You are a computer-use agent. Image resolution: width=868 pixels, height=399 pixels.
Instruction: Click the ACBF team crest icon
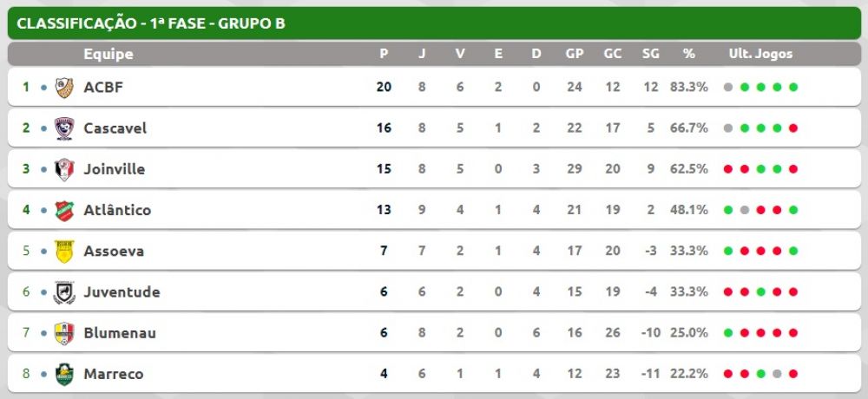pos(64,88)
